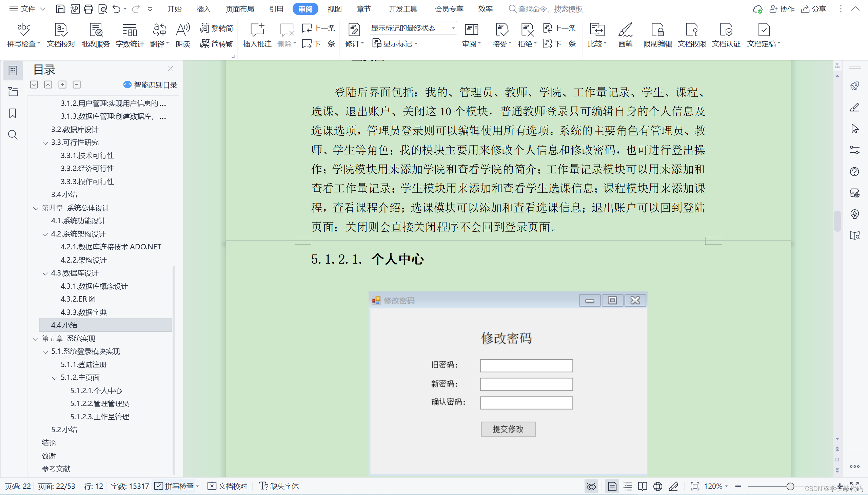Open the bookmark panel in the left sidebar

(x=13, y=113)
